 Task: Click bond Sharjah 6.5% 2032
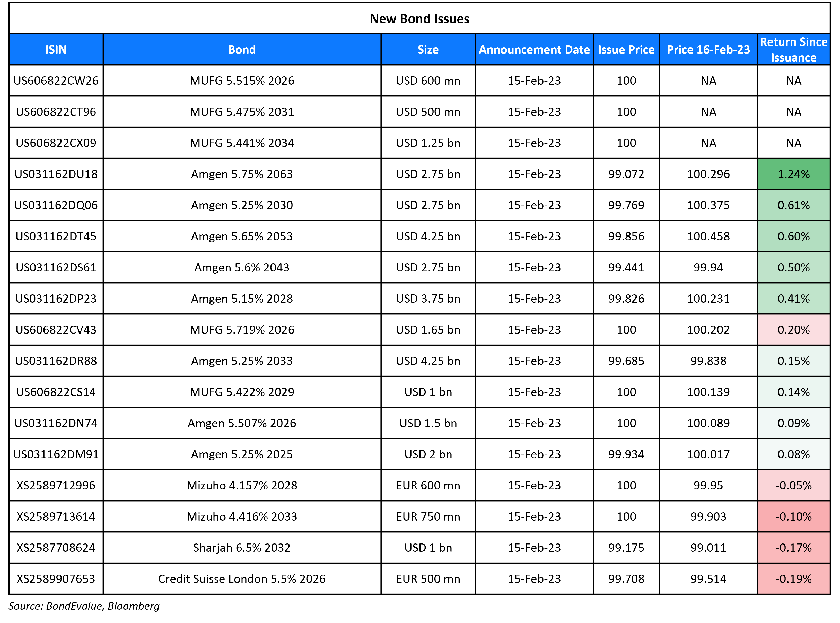(242, 548)
